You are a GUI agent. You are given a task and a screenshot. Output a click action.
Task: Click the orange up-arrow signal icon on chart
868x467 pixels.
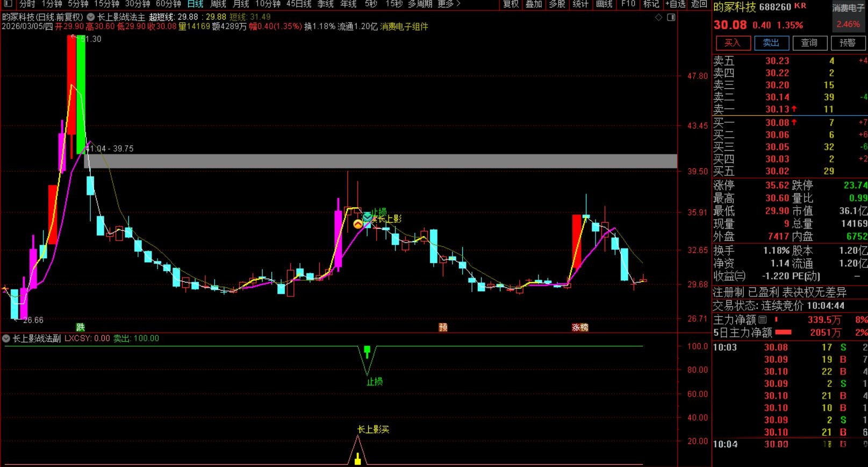point(358,224)
